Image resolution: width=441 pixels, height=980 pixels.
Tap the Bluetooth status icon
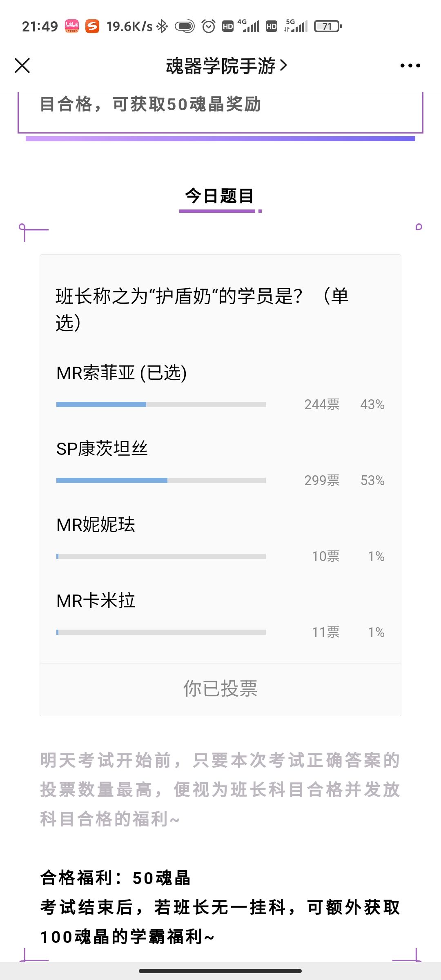pyautogui.click(x=163, y=27)
